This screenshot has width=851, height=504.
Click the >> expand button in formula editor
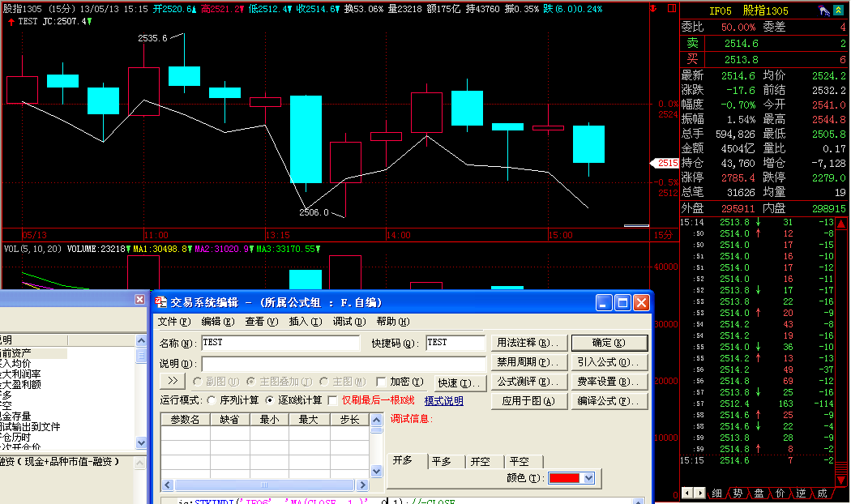tap(173, 381)
